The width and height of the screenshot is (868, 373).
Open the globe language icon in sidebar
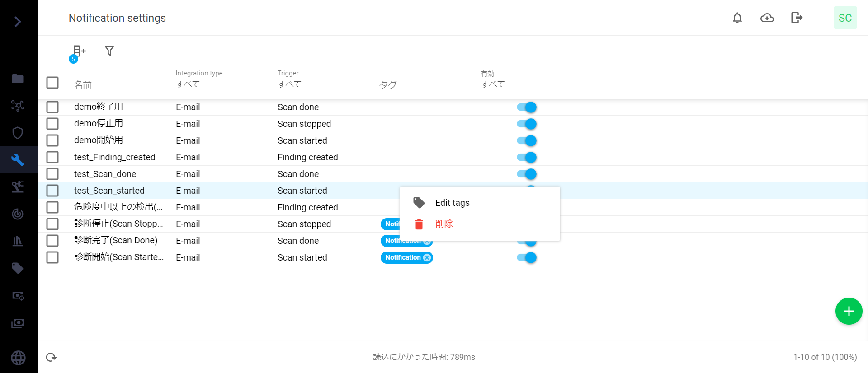pyautogui.click(x=18, y=358)
